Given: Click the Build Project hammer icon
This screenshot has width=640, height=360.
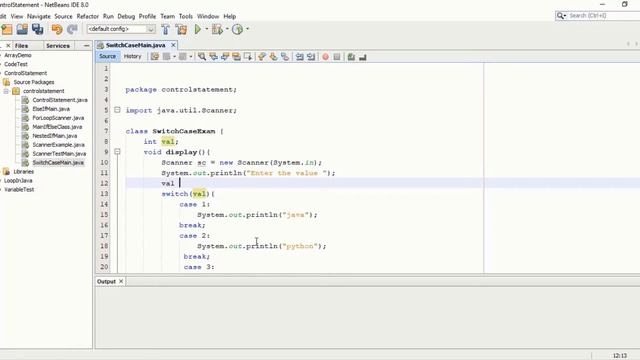Looking at the screenshot, I should [x=166, y=29].
